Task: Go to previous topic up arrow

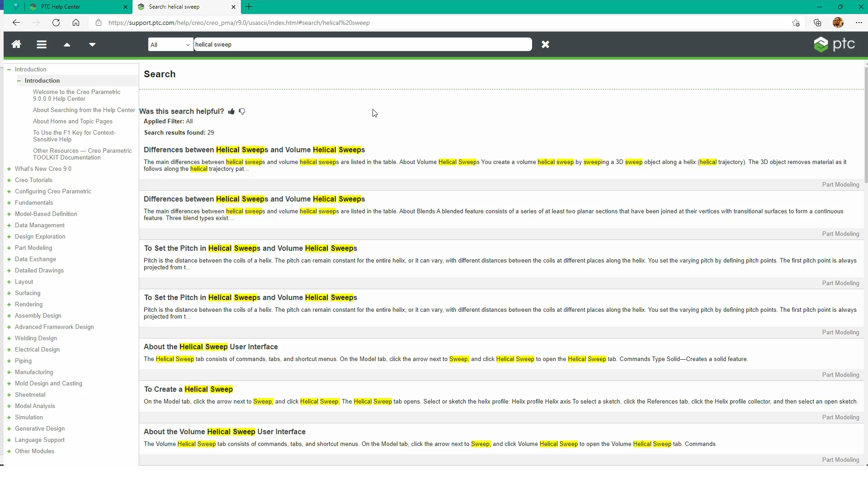Action: pyautogui.click(x=67, y=44)
